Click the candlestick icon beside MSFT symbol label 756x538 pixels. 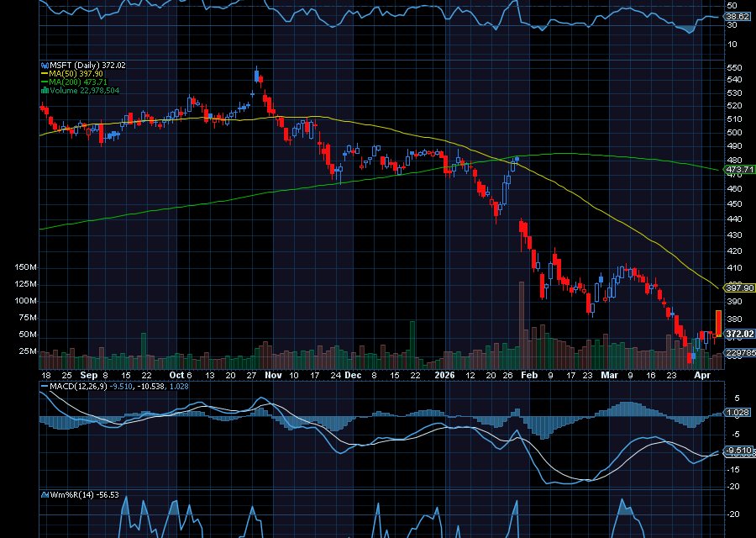tap(45, 65)
